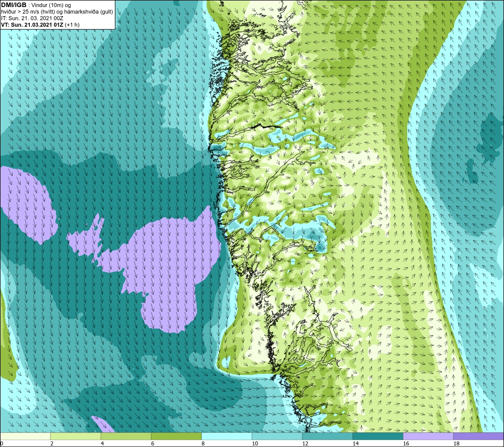Select the 4–6 m/s green swatch
The width and height of the screenshot is (504, 447).
pyautogui.click(x=125, y=436)
